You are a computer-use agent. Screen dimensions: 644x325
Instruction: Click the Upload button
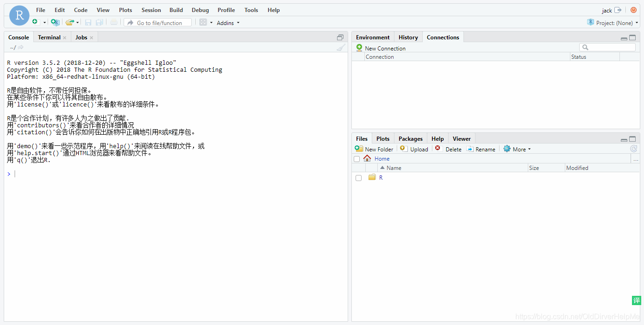(x=414, y=149)
